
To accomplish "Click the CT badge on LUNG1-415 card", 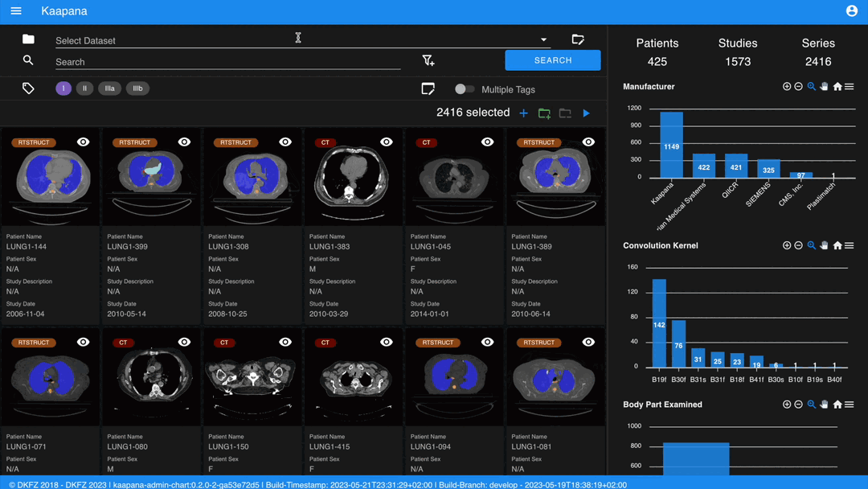I will point(325,343).
